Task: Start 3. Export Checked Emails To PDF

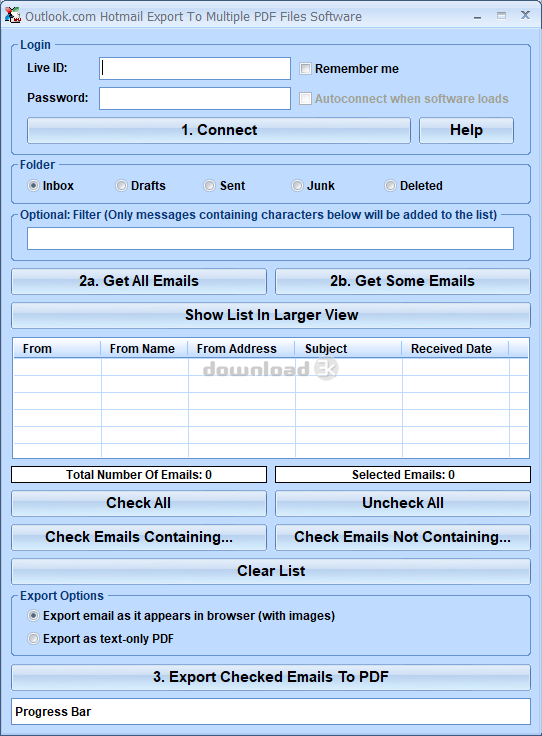Action: point(271,677)
